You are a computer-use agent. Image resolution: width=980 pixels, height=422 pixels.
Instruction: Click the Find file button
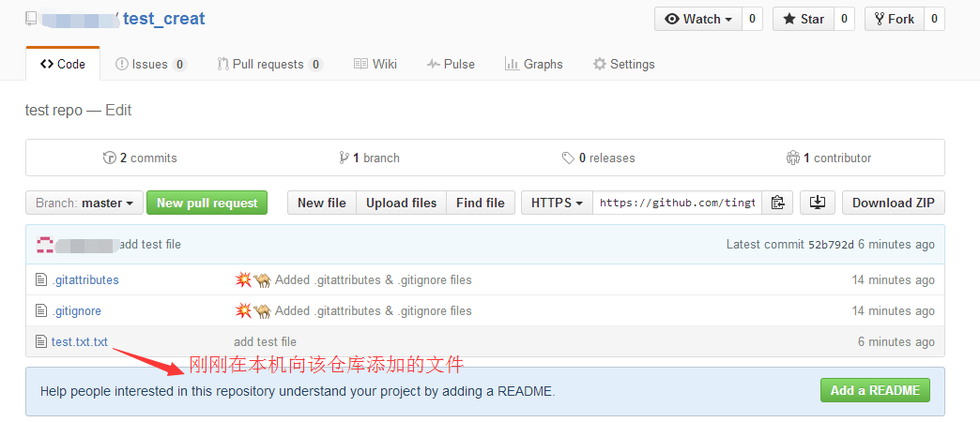[481, 203]
